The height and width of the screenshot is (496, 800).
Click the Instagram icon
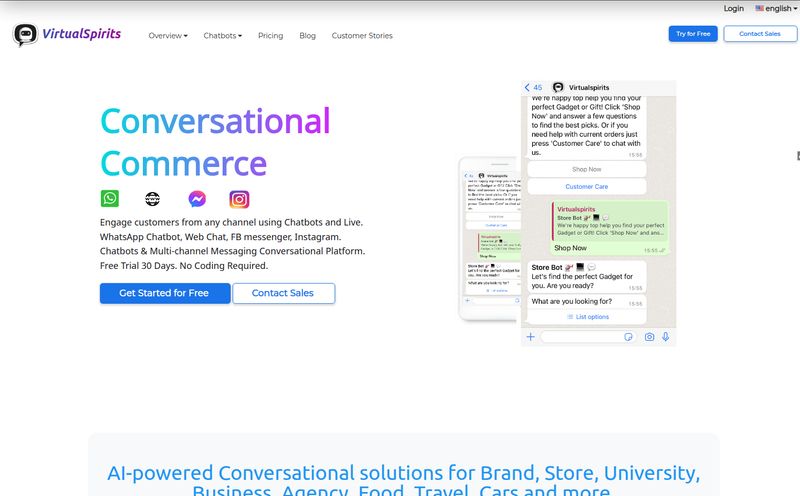(x=239, y=199)
